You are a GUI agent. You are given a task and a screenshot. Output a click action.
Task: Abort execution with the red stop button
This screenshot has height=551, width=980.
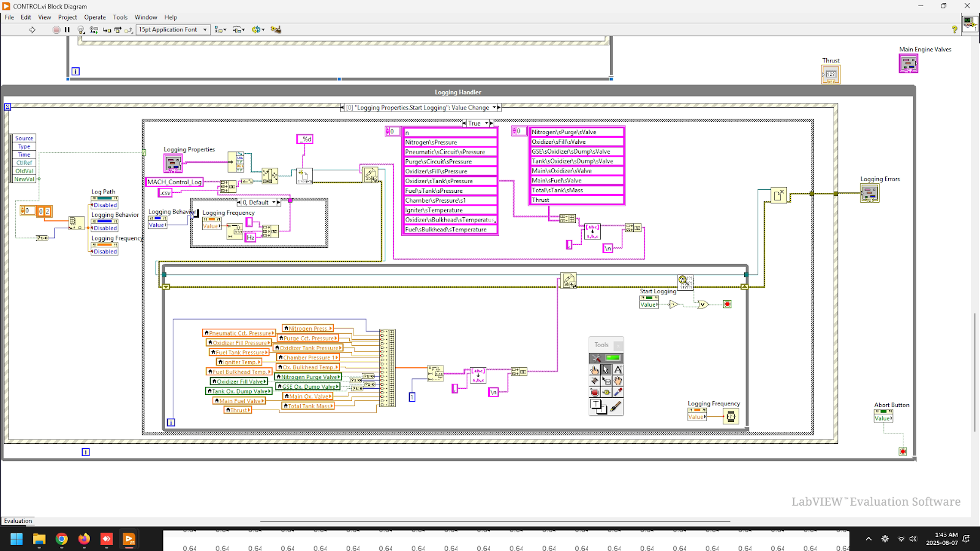tap(56, 29)
